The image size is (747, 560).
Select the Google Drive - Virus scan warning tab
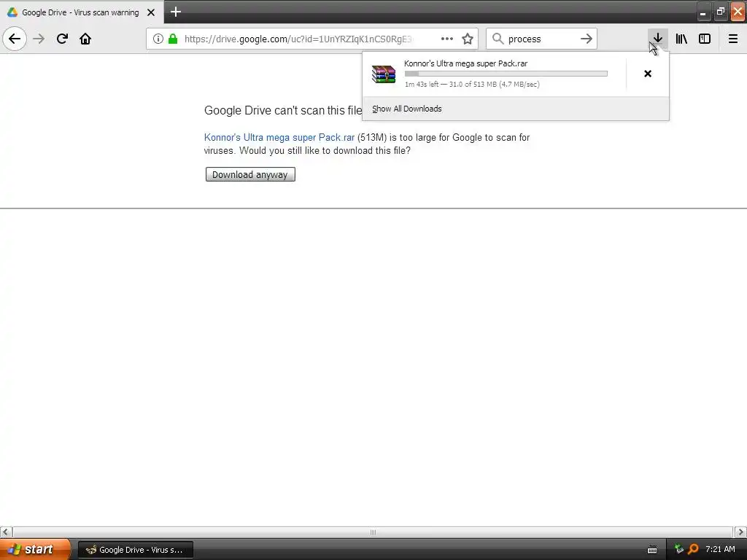(x=82, y=12)
